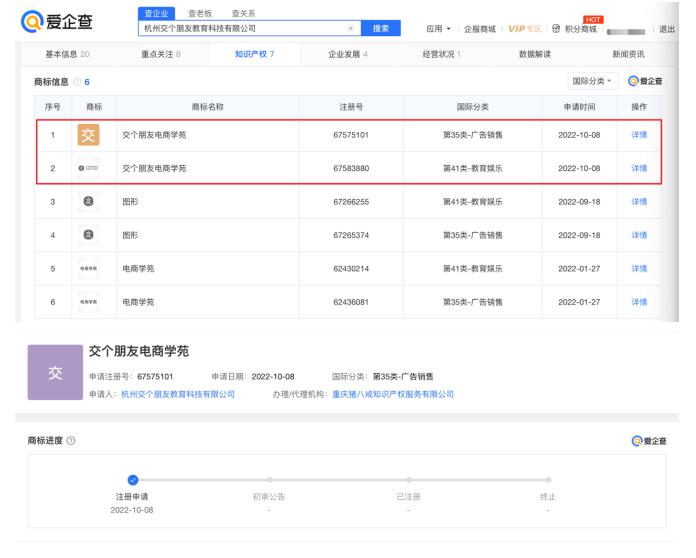
Task: Click the purple 交 trademark logo in detail panel
Action: coord(50,374)
